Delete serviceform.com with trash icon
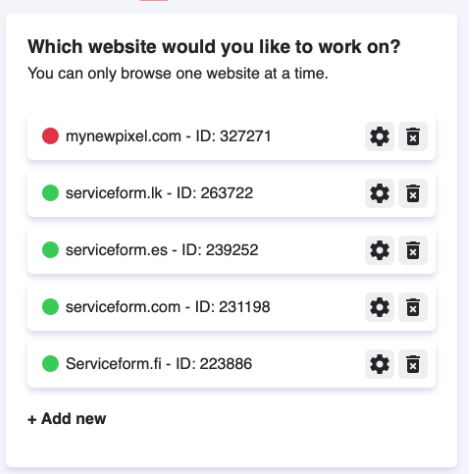Viewport: 472px width, 474px height. (x=413, y=307)
